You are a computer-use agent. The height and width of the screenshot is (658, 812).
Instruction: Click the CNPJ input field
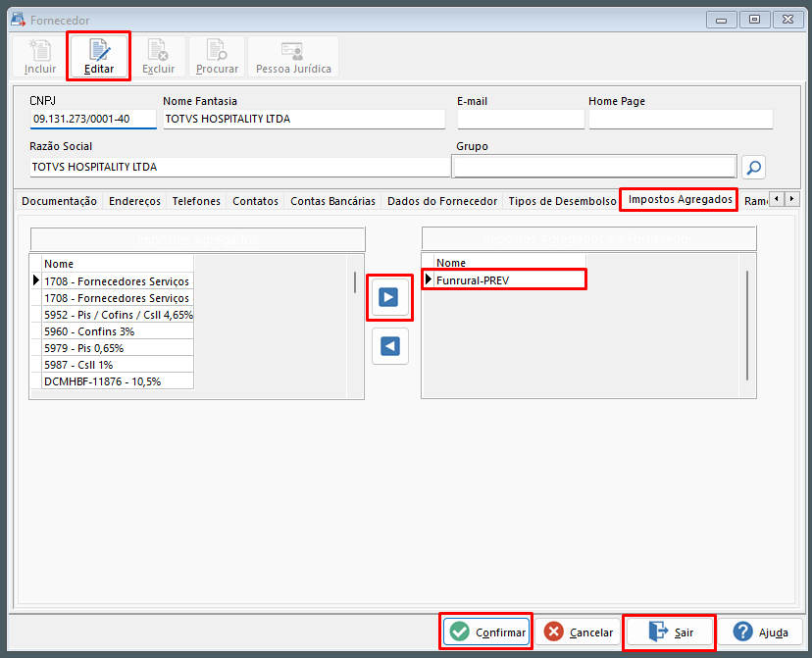[93, 119]
